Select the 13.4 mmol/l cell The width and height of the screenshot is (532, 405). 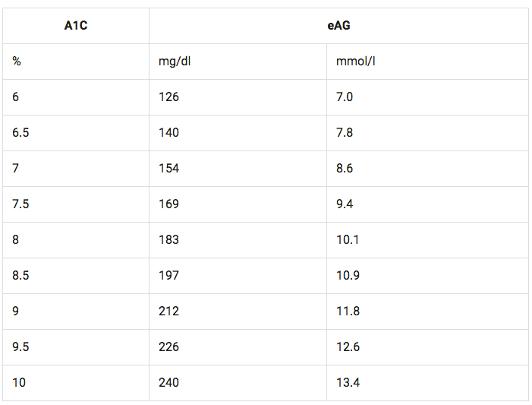pyautogui.click(x=348, y=383)
